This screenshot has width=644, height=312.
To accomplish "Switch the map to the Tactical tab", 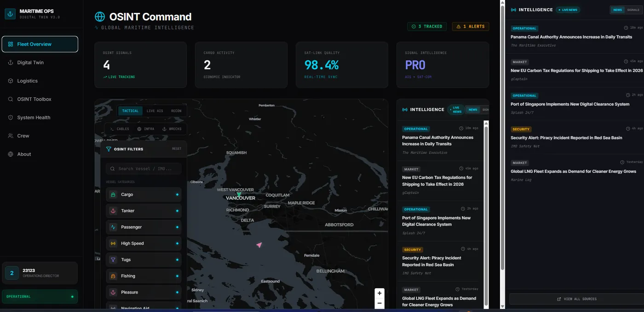I will pyautogui.click(x=130, y=111).
